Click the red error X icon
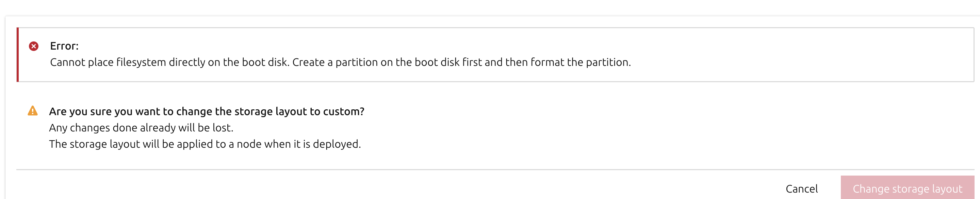The height and width of the screenshot is (199, 980). [33, 46]
